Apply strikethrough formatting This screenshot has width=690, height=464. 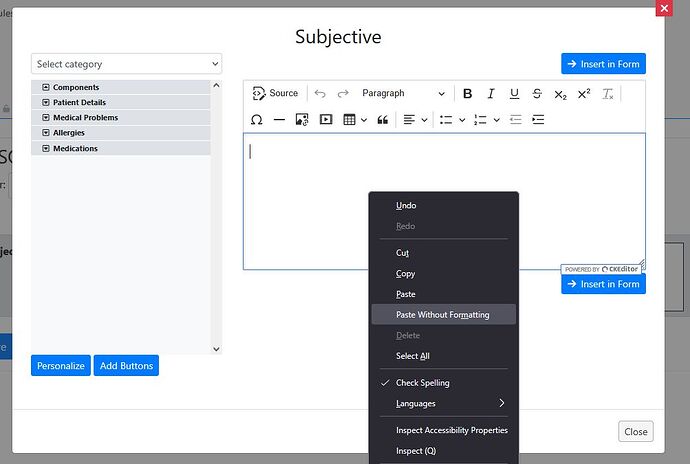538,94
